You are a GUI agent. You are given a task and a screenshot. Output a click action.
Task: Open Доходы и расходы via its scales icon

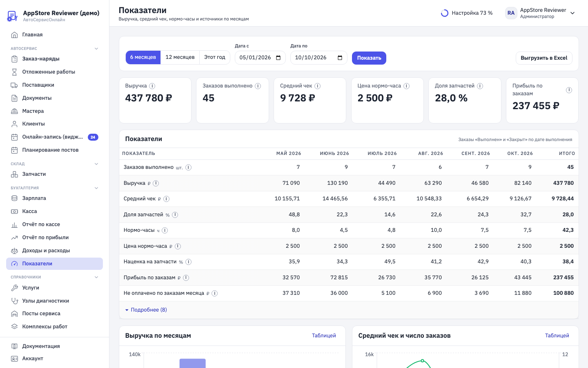[14, 251]
